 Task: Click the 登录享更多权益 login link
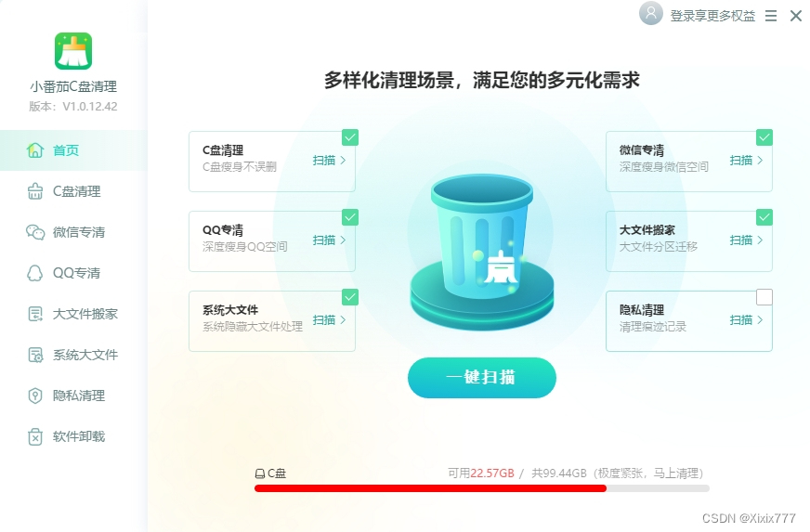coord(712,16)
